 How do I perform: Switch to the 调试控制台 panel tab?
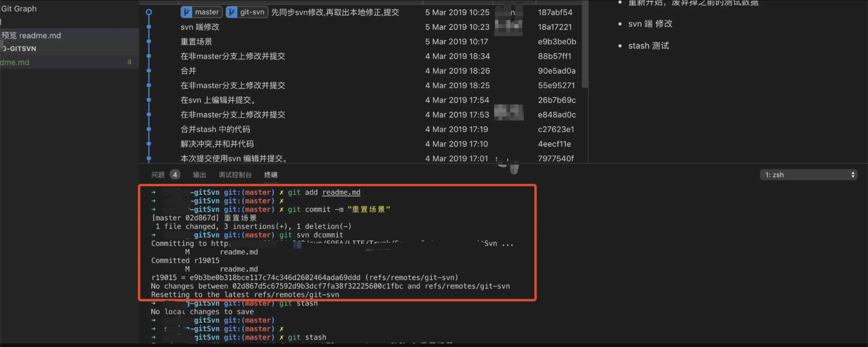(x=235, y=175)
